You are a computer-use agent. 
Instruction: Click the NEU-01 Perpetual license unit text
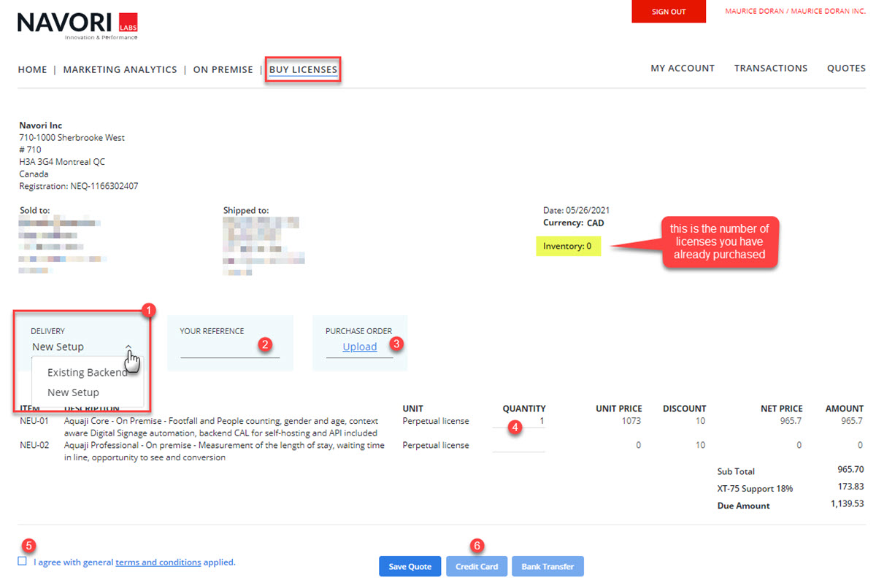click(436, 421)
